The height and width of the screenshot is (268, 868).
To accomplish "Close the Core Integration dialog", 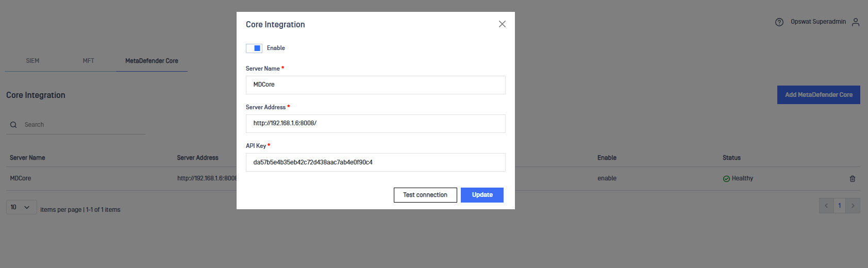I will click(502, 24).
